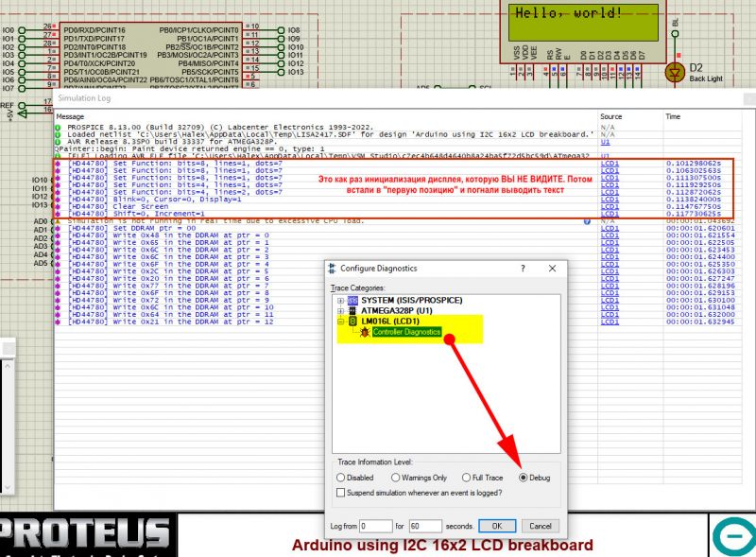Viewport: 756px width, 557px height.
Task: Click the Log from input field
Action: pos(376,526)
